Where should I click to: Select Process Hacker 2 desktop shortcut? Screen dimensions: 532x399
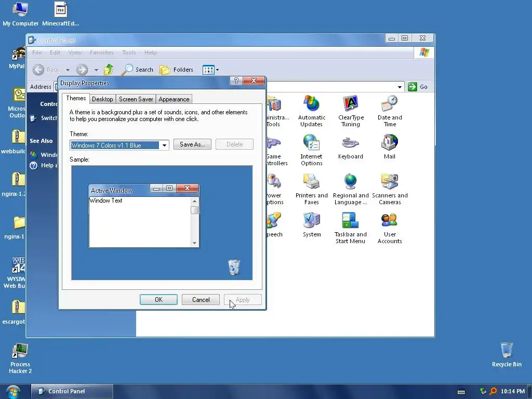point(20,358)
